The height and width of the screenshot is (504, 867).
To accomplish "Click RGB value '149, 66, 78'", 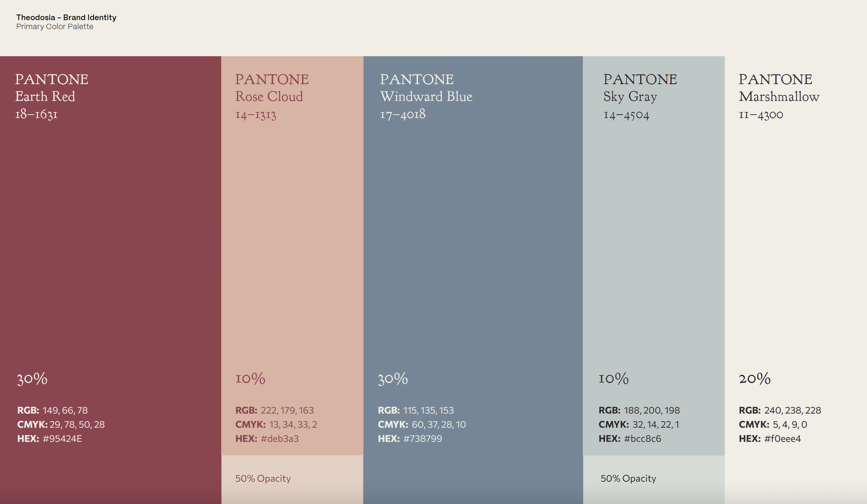I will (x=65, y=410).
